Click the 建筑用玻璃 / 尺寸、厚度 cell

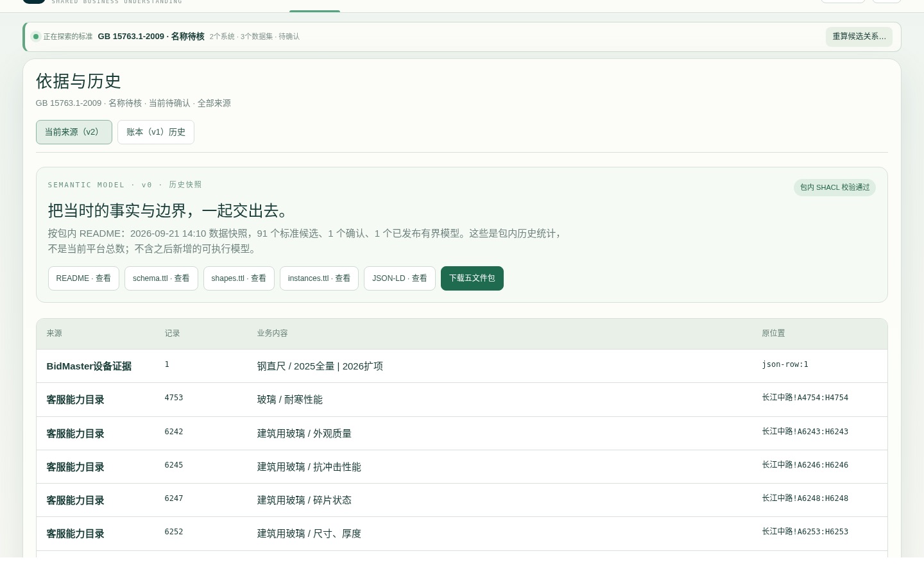(309, 534)
